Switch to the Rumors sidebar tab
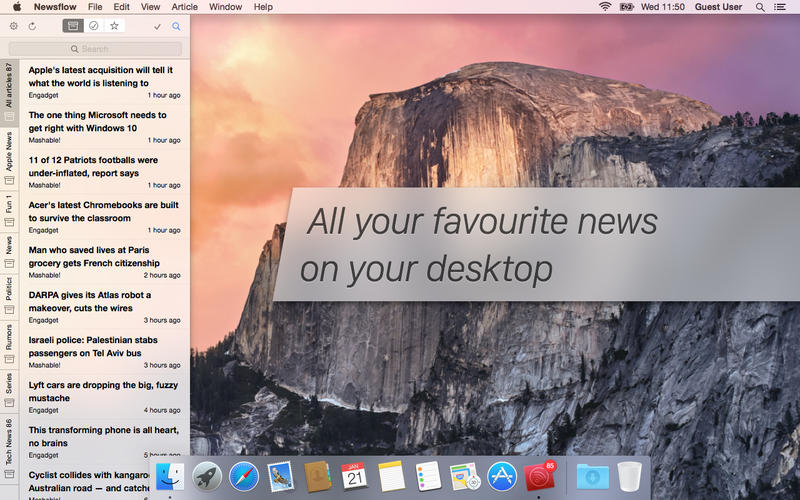The width and height of the screenshot is (800, 500). (x=9, y=343)
